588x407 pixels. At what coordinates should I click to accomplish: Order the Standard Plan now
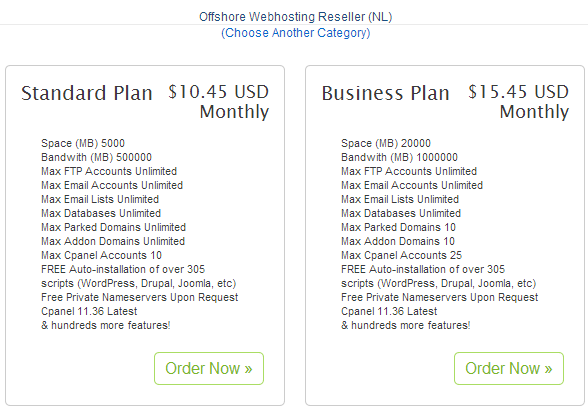[x=209, y=368]
